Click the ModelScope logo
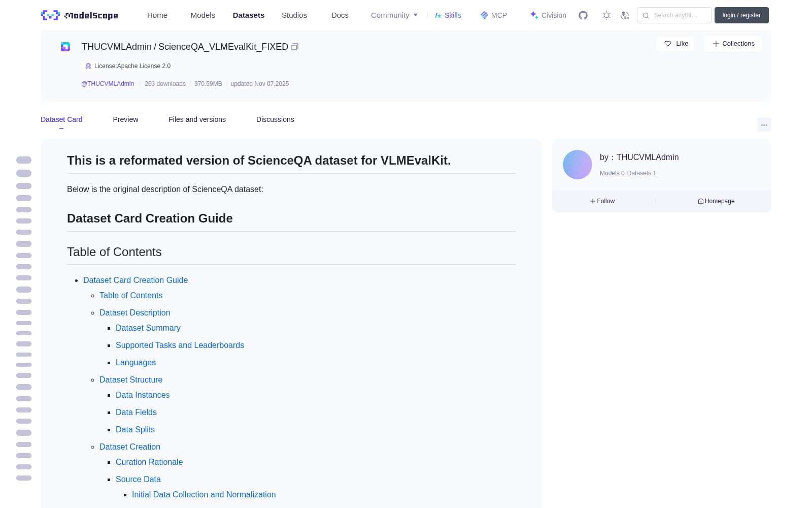 click(79, 15)
